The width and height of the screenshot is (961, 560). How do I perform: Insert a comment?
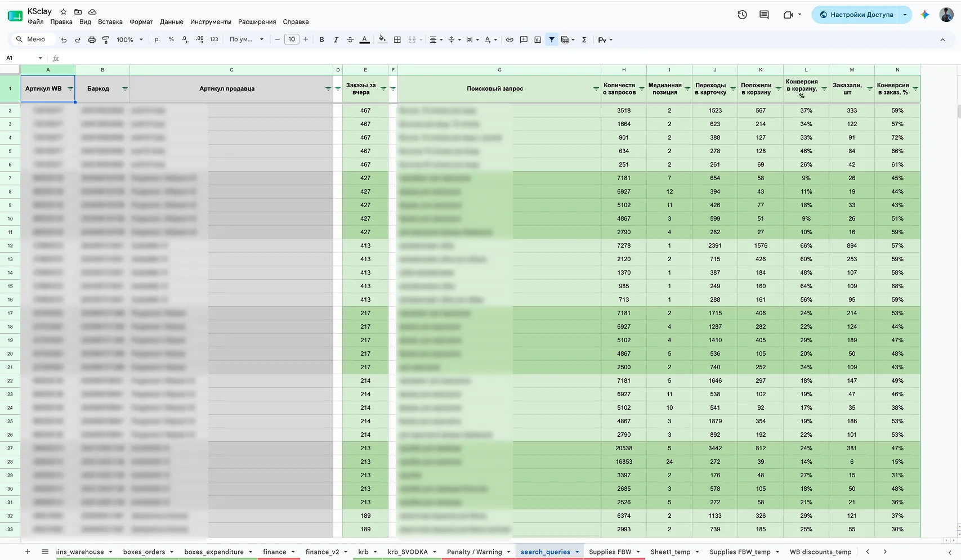(x=524, y=40)
